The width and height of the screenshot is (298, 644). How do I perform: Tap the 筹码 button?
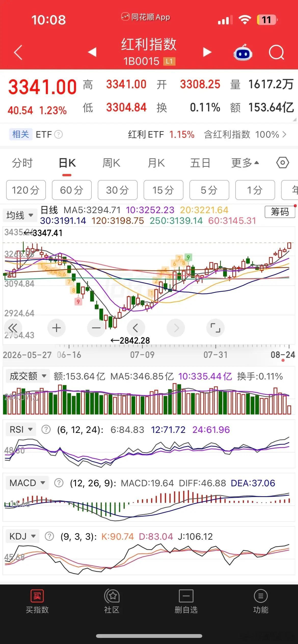tap(280, 212)
